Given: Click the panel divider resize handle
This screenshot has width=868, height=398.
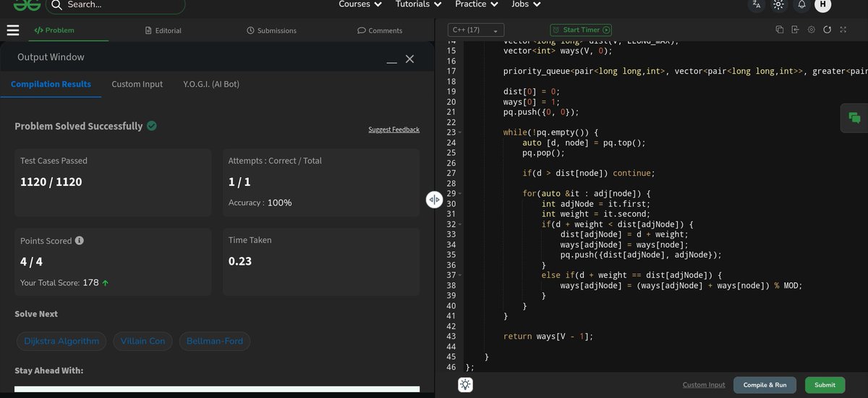Looking at the screenshot, I should 434,200.
